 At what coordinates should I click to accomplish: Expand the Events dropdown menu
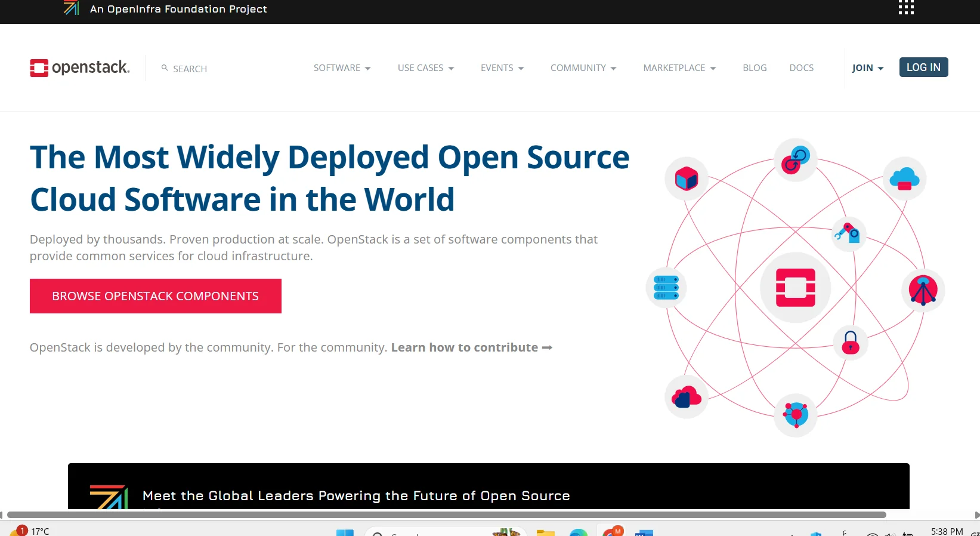tap(502, 68)
